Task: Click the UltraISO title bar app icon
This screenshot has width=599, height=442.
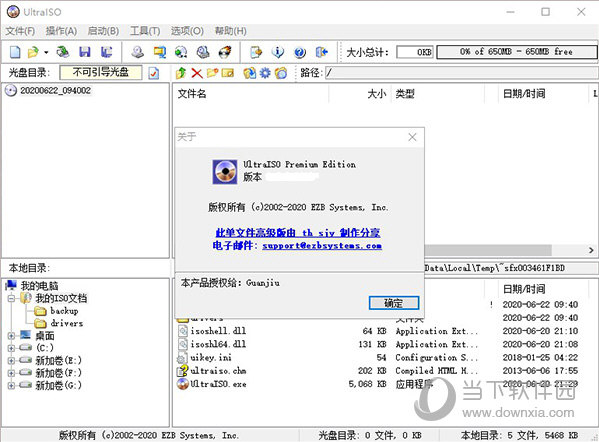Action: pyautogui.click(x=13, y=12)
